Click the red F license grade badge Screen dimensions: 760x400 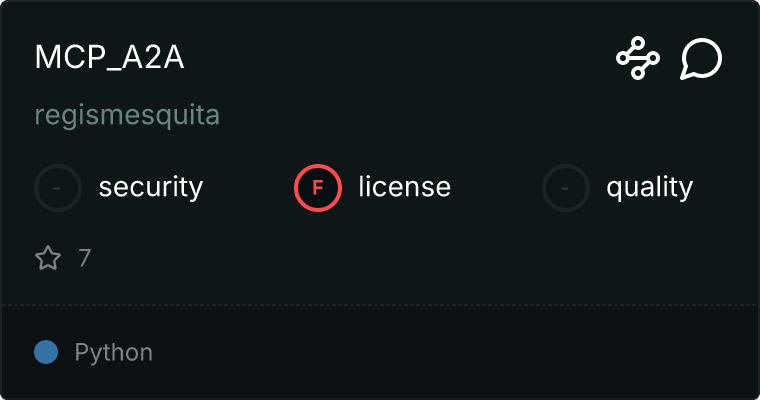pyautogui.click(x=318, y=187)
